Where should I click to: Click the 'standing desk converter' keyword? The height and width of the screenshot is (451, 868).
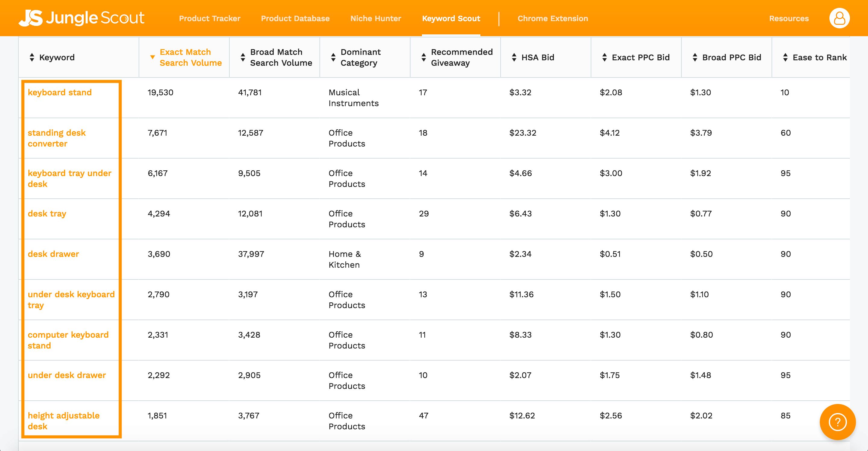(x=57, y=138)
